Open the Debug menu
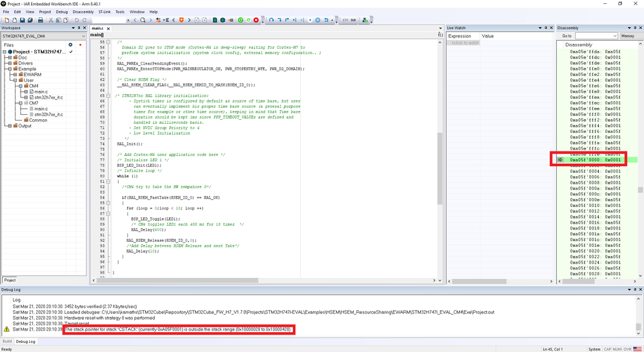This screenshot has width=644, height=352. [61, 12]
